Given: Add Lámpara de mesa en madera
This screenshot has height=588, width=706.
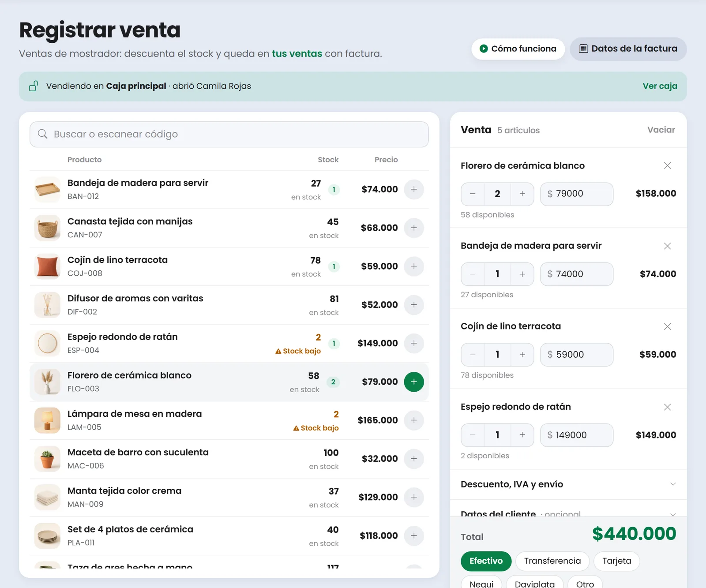Looking at the screenshot, I should pyautogui.click(x=414, y=420).
